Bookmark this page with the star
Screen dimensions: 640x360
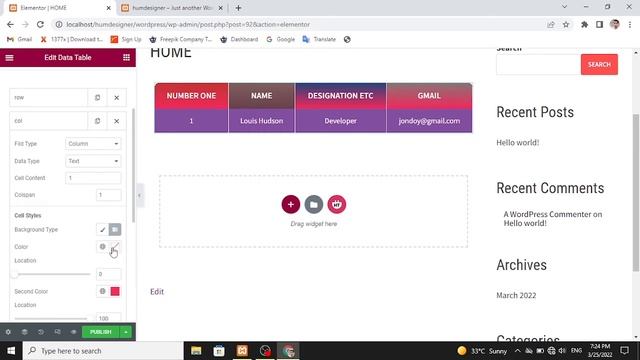(x=566, y=24)
